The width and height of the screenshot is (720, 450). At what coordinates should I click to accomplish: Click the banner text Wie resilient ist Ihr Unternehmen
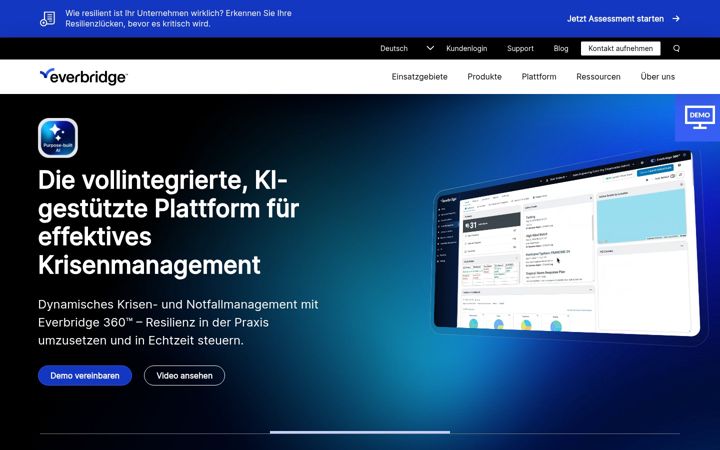click(x=178, y=18)
